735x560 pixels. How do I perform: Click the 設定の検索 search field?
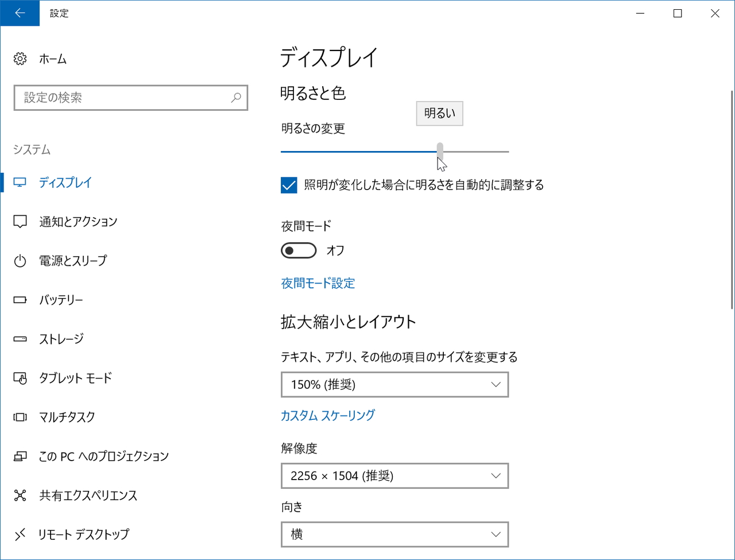tap(131, 98)
